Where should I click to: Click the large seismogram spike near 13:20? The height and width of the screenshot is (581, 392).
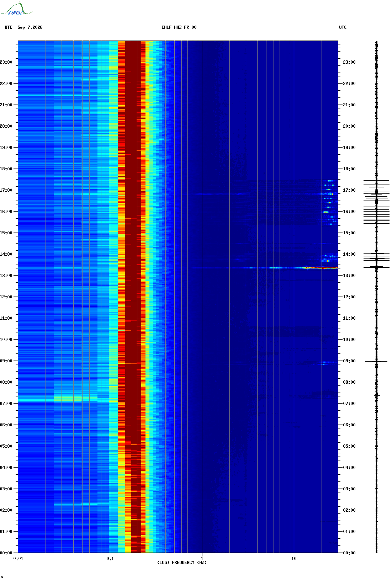[376, 267]
